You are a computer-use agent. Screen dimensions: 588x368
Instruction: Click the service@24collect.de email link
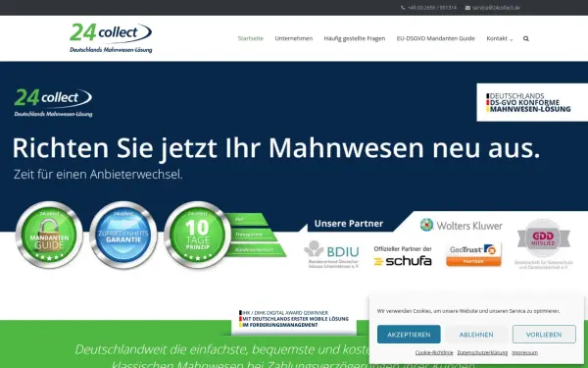coord(496,8)
